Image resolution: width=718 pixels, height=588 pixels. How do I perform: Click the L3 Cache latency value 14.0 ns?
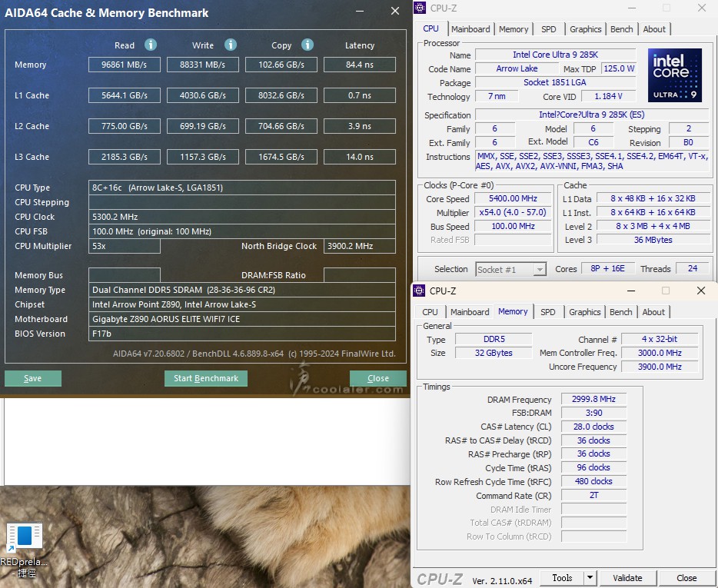click(x=360, y=157)
